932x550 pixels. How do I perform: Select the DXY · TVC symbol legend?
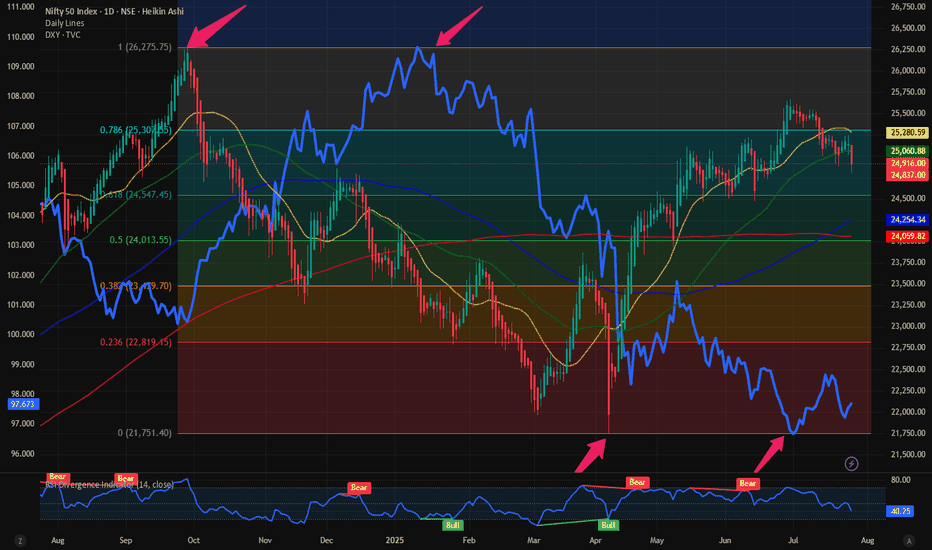pyautogui.click(x=63, y=35)
